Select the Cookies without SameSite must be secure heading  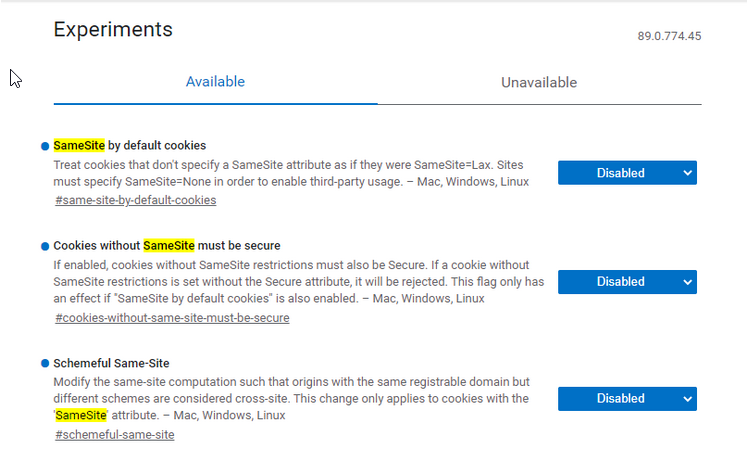[166, 246]
